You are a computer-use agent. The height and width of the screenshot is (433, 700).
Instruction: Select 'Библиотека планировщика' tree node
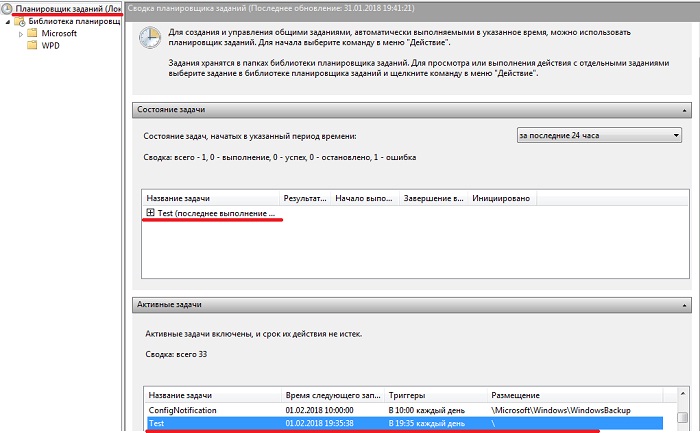click(74, 21)
